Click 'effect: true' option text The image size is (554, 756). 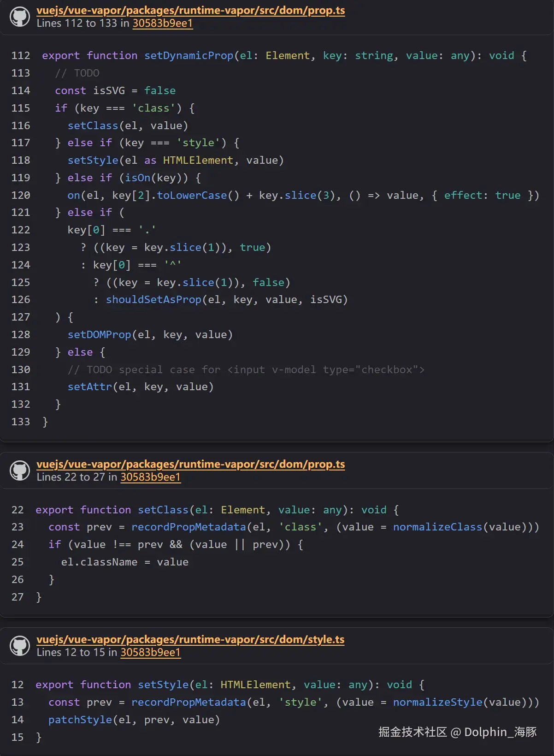(x=483, y=196)
